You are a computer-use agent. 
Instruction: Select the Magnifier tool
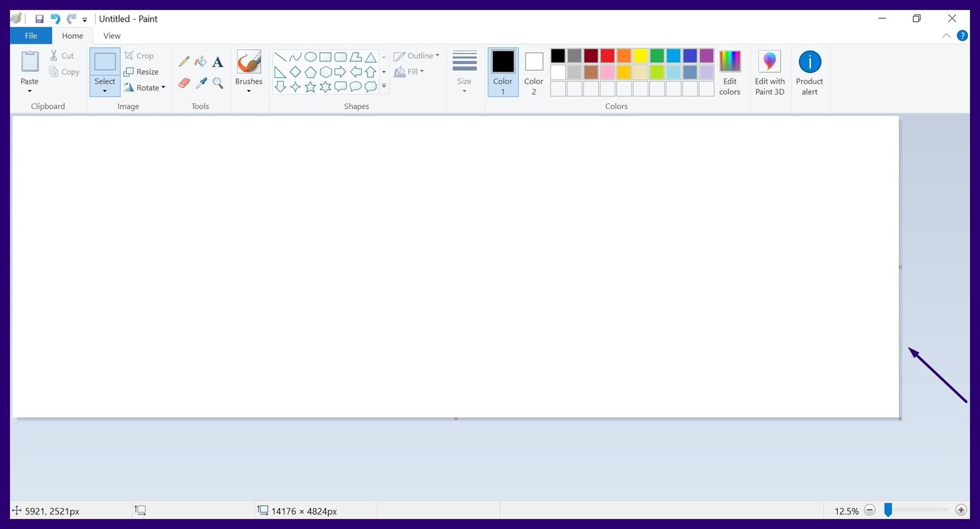point(218,82)
